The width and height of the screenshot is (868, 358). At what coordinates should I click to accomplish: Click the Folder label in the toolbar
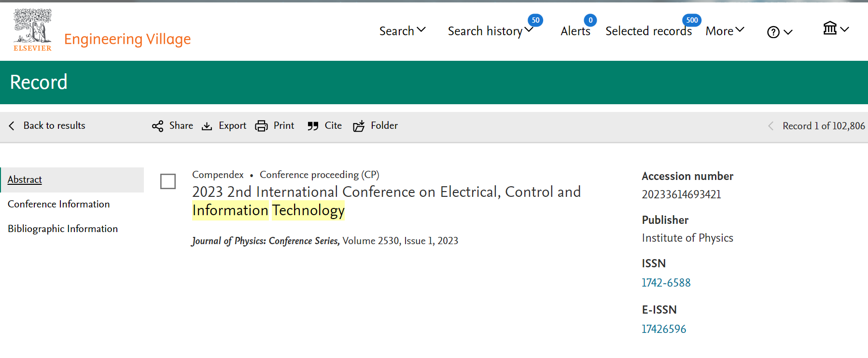[x=384, y=125]
